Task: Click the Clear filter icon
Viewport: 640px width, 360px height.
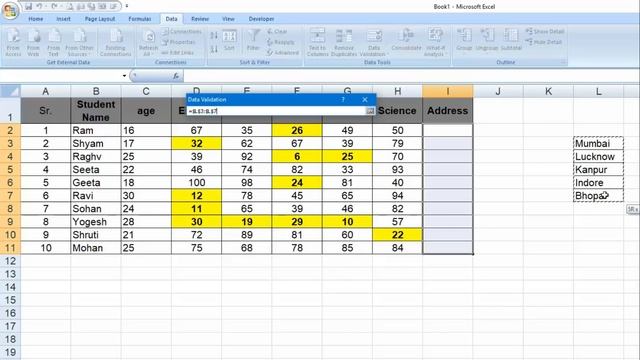Action: click(x=277, y=31)
